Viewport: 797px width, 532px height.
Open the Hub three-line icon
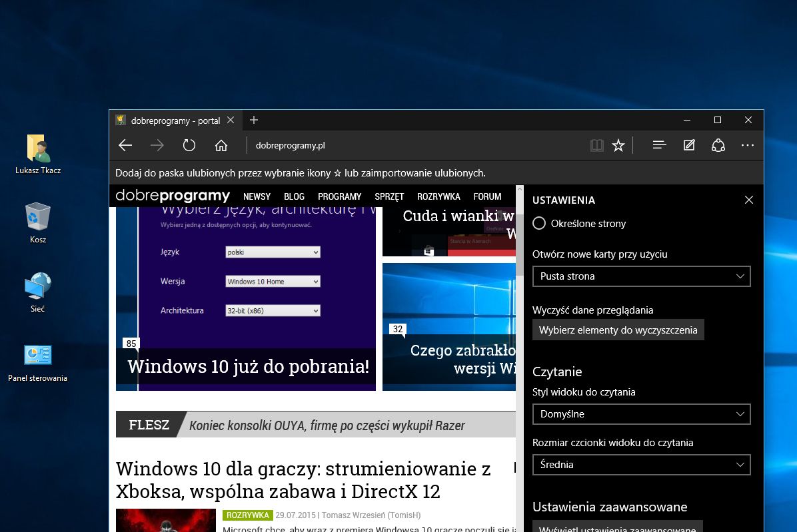(659, 145)
